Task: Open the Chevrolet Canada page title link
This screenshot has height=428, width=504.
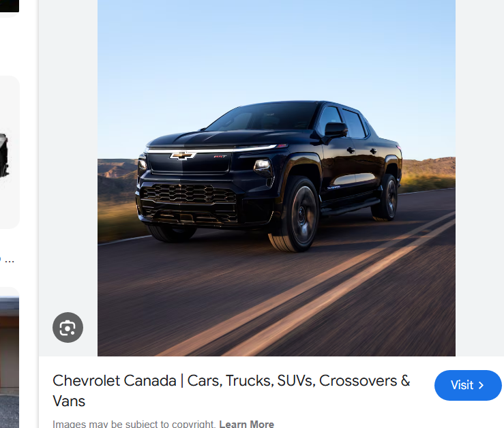Action: 231,391
